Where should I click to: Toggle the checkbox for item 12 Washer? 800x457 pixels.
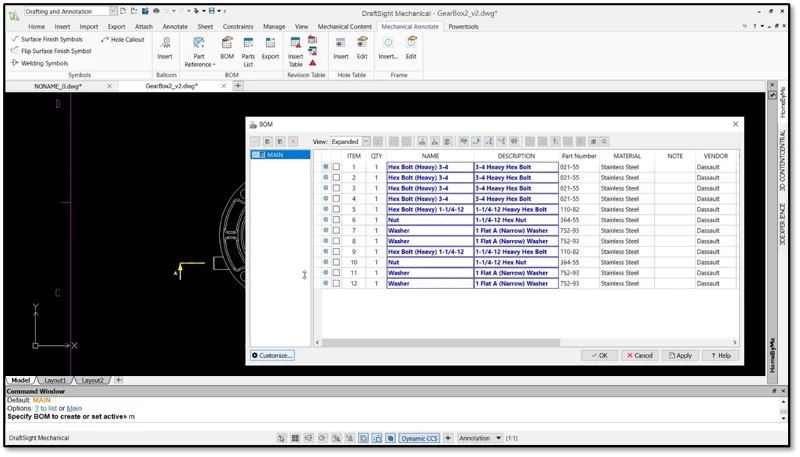(x=336, y=283)
